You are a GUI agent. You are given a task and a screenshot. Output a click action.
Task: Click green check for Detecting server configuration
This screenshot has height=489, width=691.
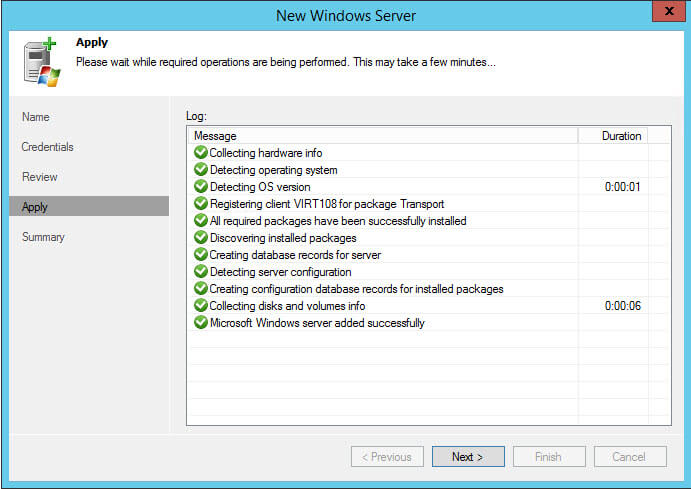pyautogui.click(x=200, y=272)
